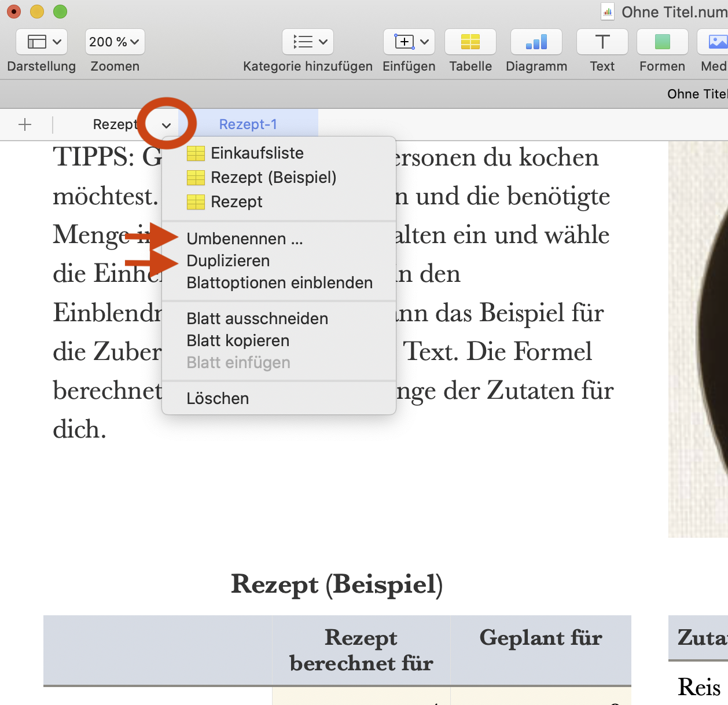Select Blatt ausschneiden menu item
The width and height of the screenshot is (728, 705).
[257, 319]
